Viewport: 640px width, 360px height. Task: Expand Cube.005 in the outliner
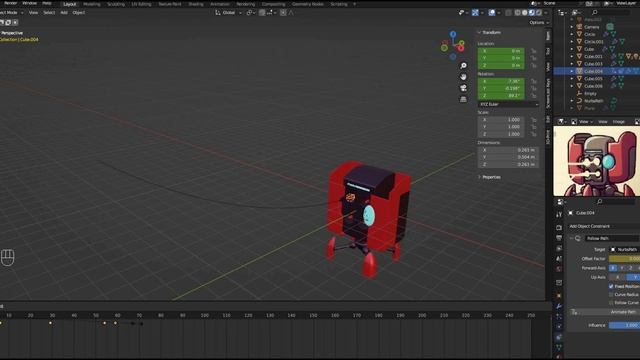[572, 79]
